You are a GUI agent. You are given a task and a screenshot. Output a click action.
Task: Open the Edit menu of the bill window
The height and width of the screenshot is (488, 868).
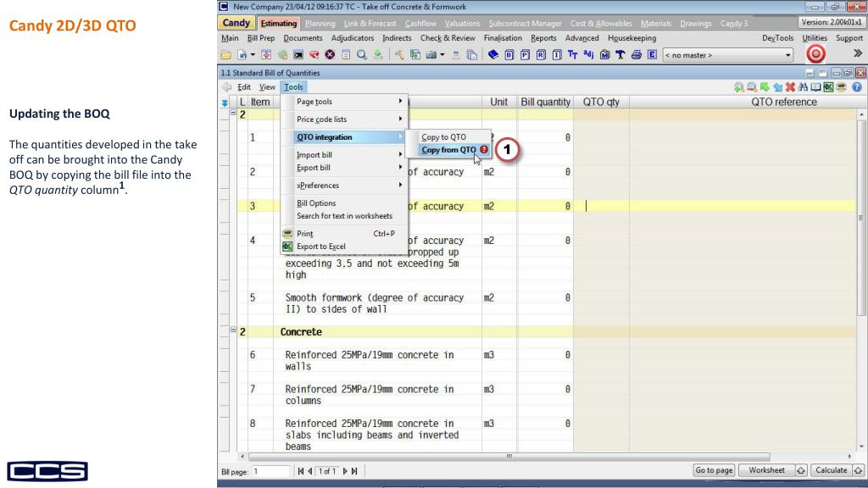coord(244,87)
